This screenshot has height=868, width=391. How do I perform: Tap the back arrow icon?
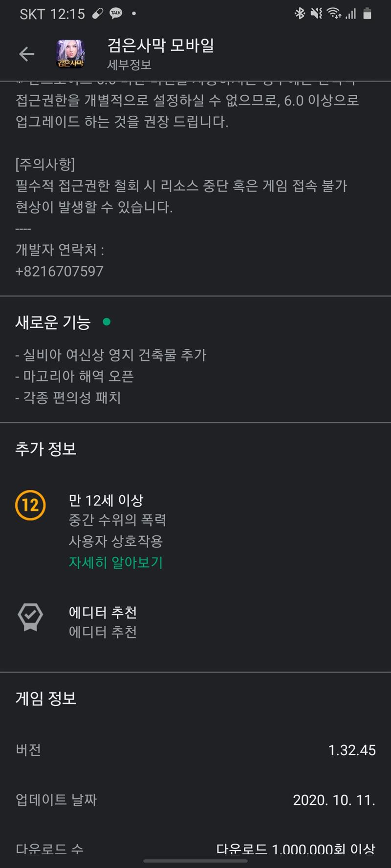[26, 54]
